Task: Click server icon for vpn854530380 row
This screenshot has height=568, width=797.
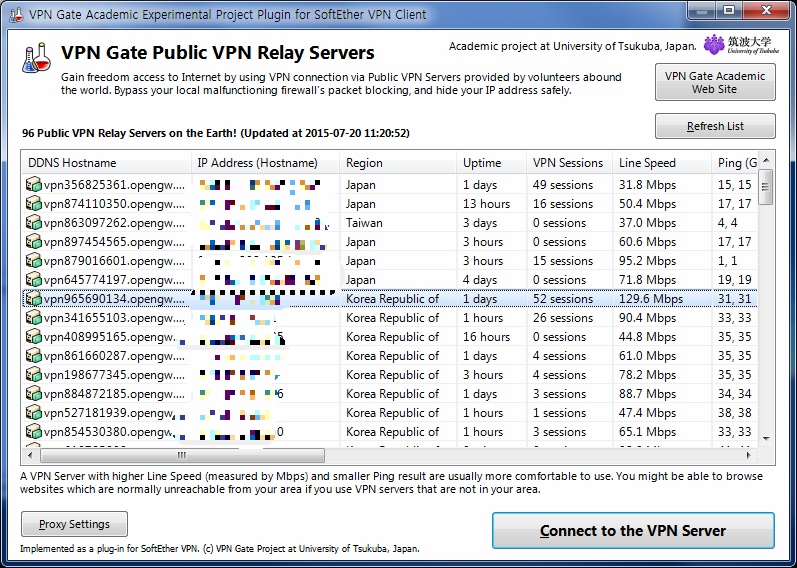Action: pyautogui.click(x=34, y=432)
